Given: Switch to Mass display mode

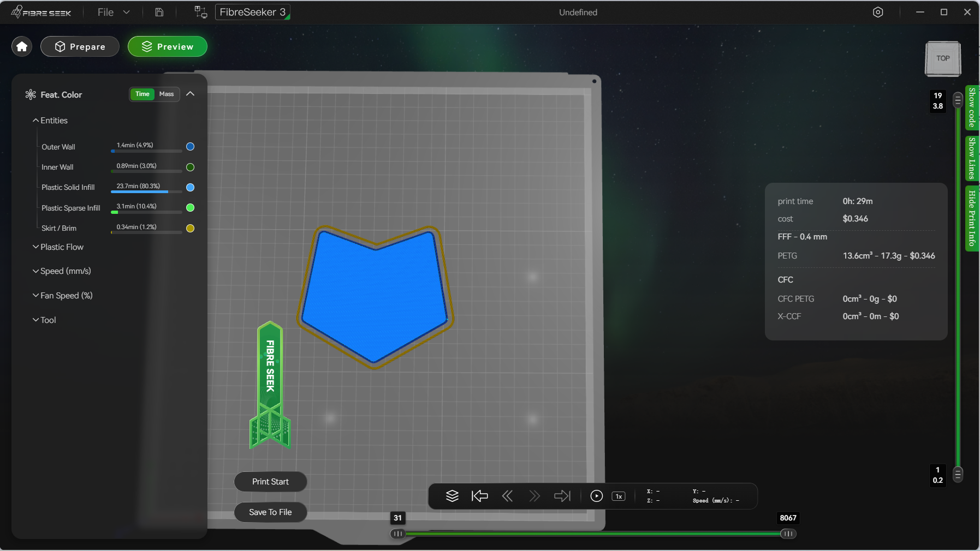Looking at the screenshot, I should [x=167, y=94].
